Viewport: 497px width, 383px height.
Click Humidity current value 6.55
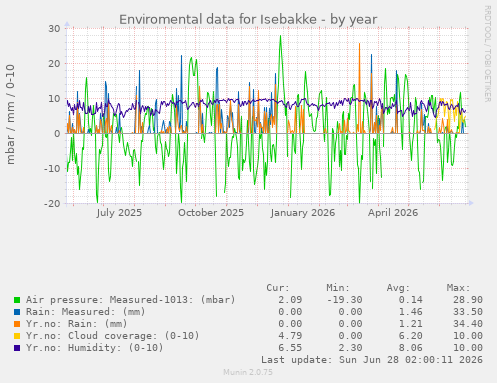(290, 348)
